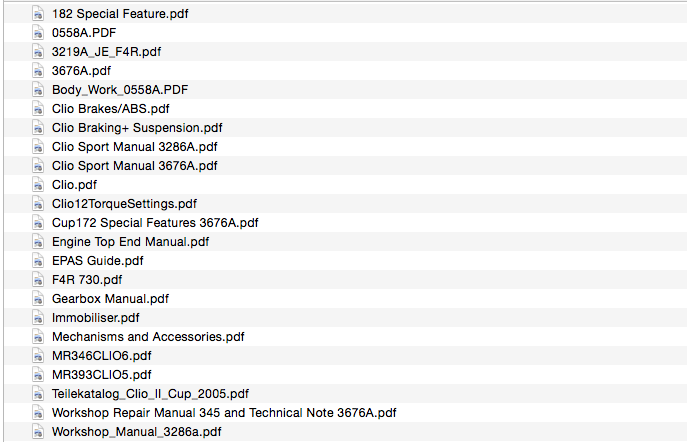Click the PDF icon for Clio12TorqueSettings.pdf

(x=38, y=204)
